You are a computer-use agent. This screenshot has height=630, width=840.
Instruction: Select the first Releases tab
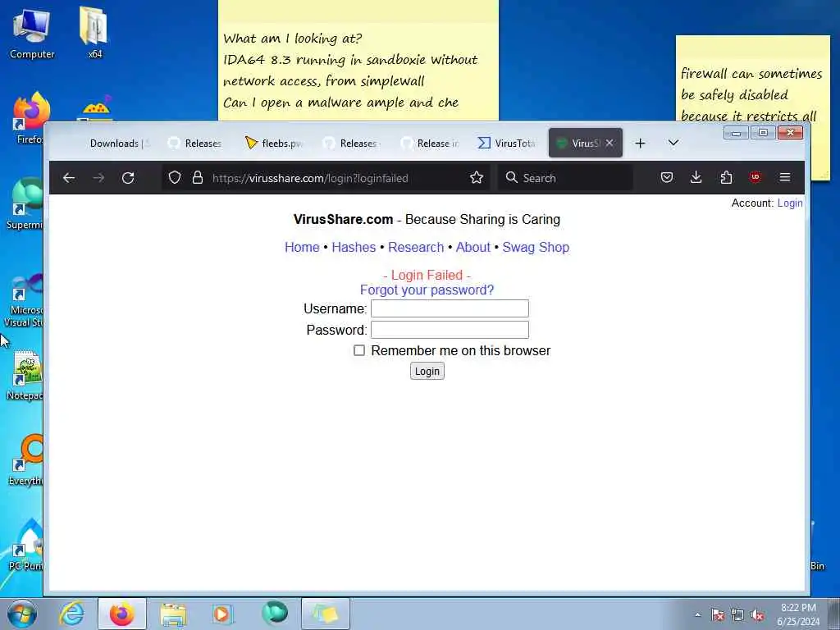[x=195, y=143]
